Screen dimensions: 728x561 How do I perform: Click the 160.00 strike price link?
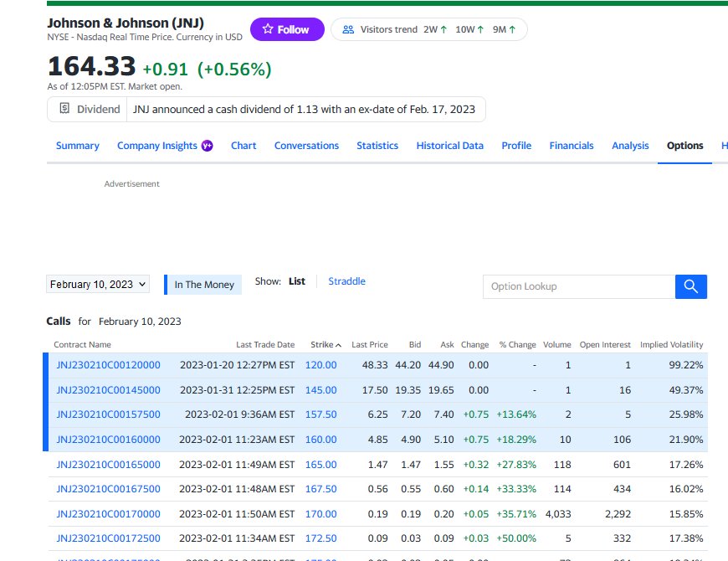[x=320, y=440]
